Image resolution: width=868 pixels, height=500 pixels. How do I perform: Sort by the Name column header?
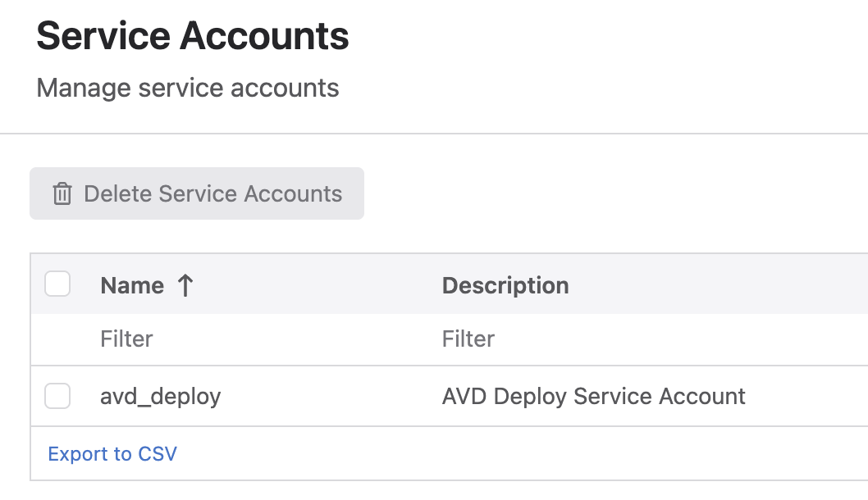click(x=132, y=285)
